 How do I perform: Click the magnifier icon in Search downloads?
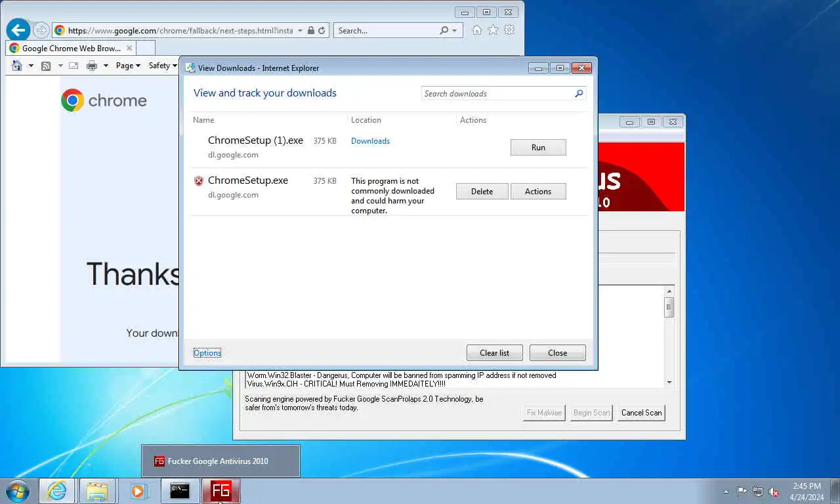579,94
